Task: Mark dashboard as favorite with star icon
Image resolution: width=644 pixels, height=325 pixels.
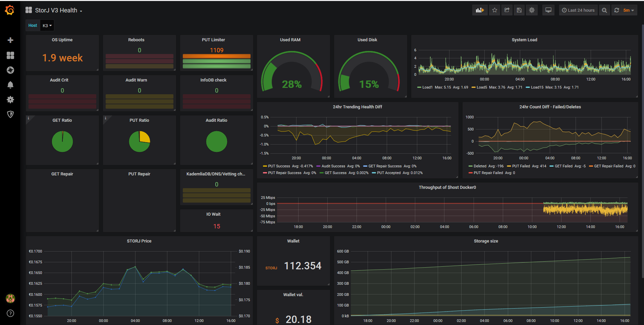Action: (494, 10)
